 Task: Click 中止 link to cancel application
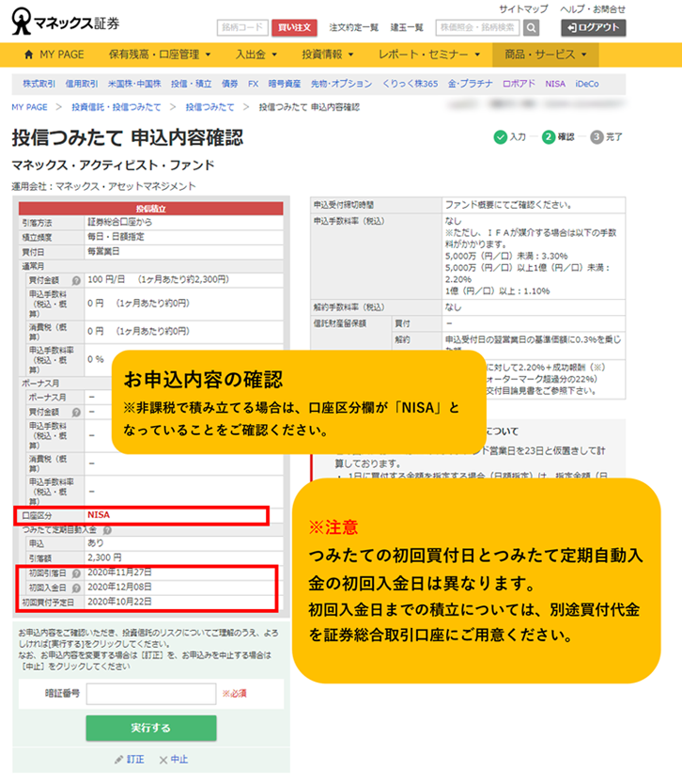178,760
